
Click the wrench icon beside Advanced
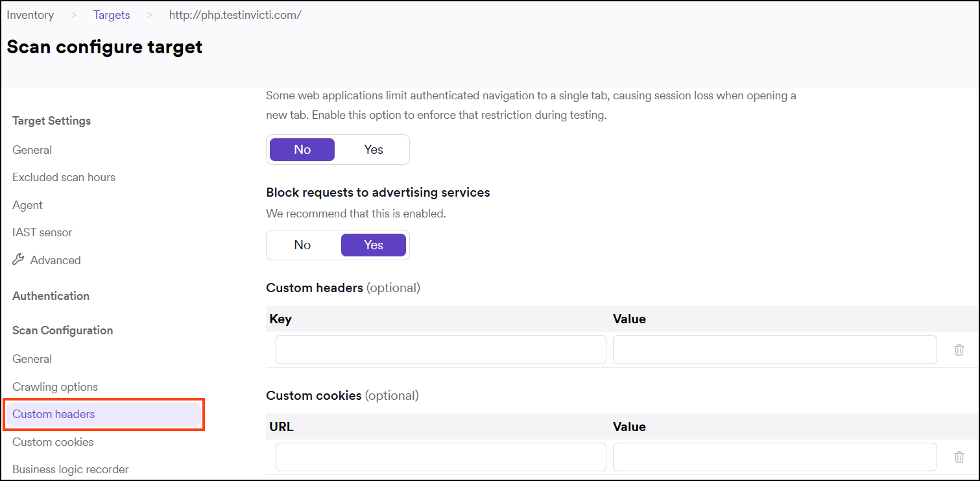19,260
